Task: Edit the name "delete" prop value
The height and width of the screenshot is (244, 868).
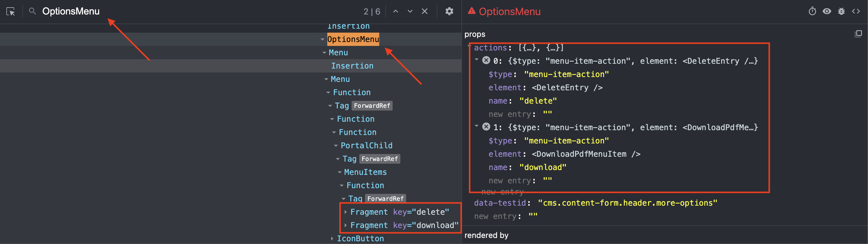Action: coord(538,101)
